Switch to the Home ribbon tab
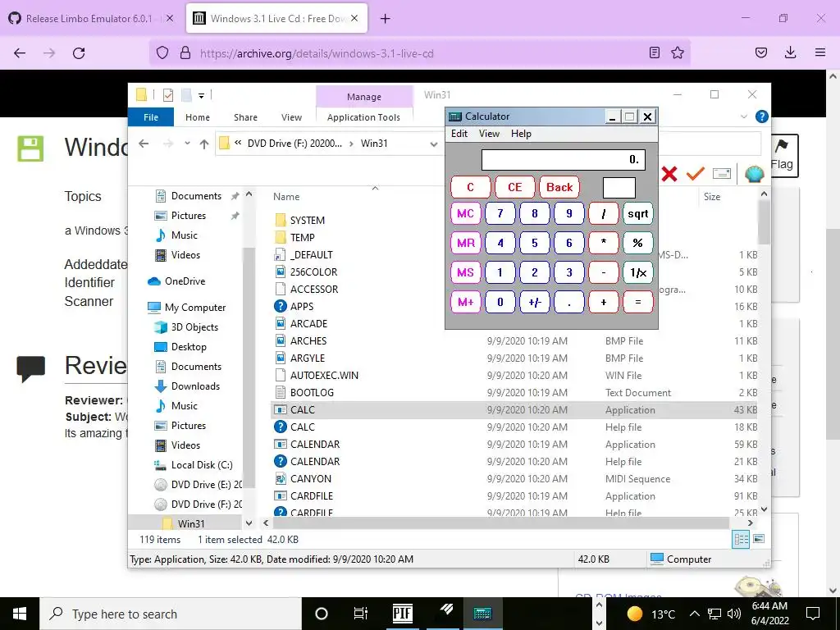 [x=198, y=117]
